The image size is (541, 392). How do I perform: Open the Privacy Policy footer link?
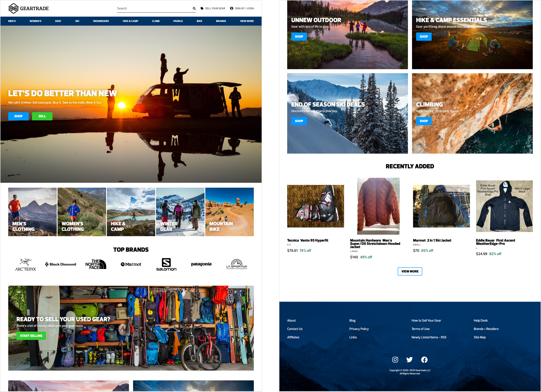359,329
